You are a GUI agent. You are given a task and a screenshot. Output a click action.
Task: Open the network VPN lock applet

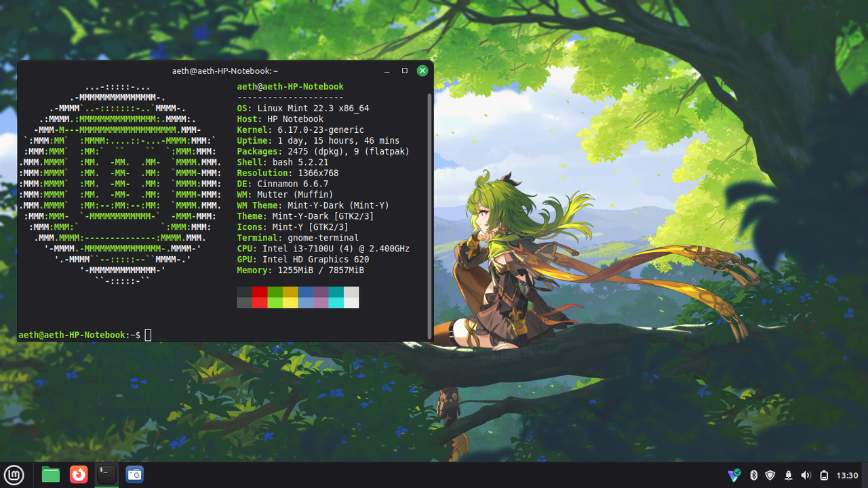(x=789, y=475)
